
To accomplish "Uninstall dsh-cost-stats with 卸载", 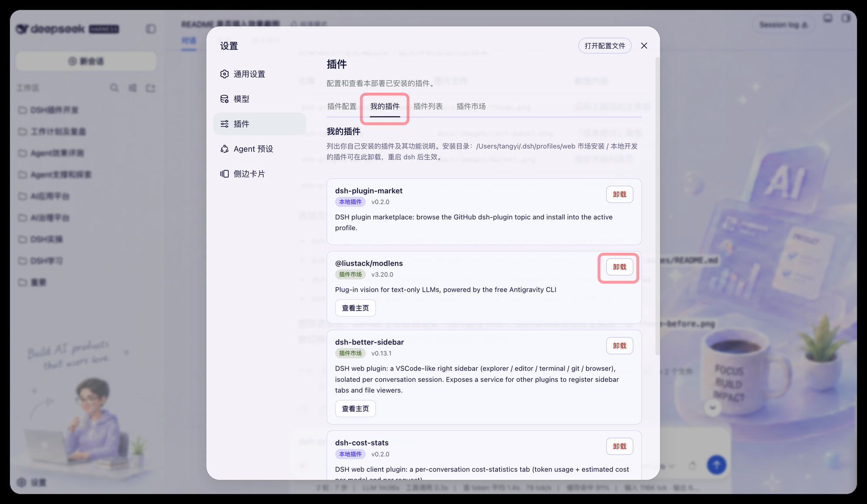I will click(619, 446).
